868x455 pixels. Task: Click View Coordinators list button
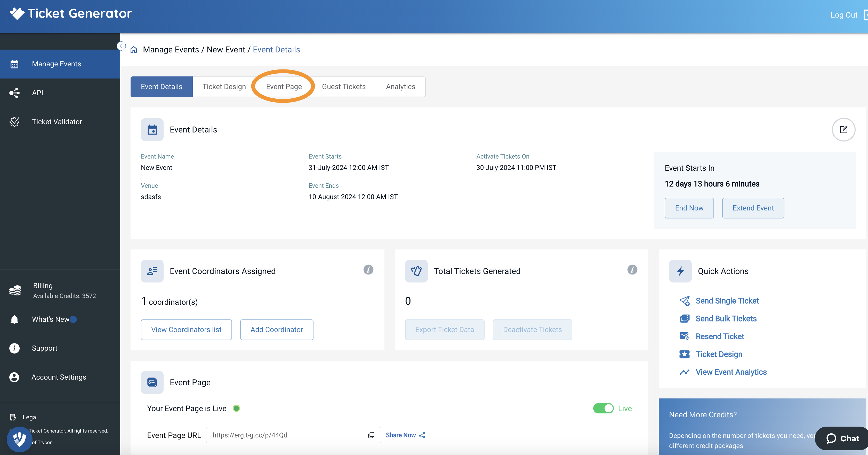pyautogui.click(x=186, y=330)
